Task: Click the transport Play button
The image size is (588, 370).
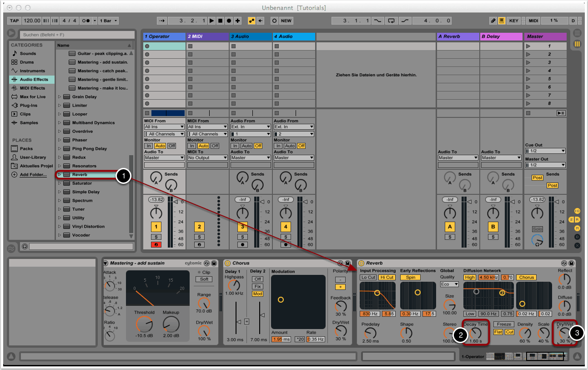Action: pos(211,21)
